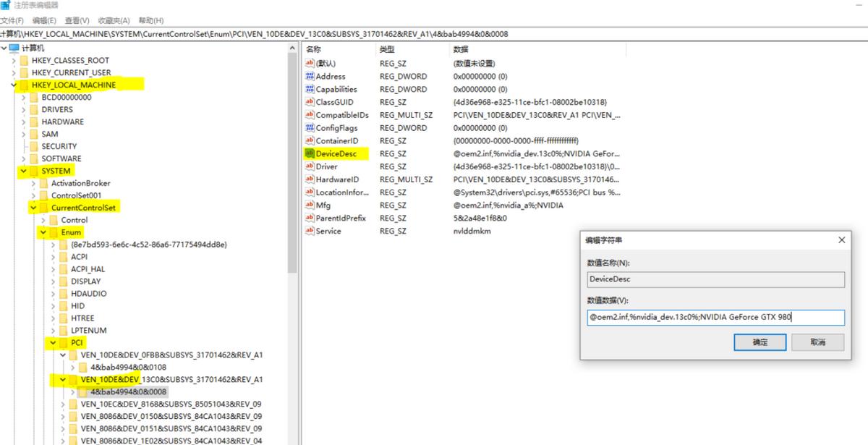Click the 数值数据 text input field

[x=715, y=318]
